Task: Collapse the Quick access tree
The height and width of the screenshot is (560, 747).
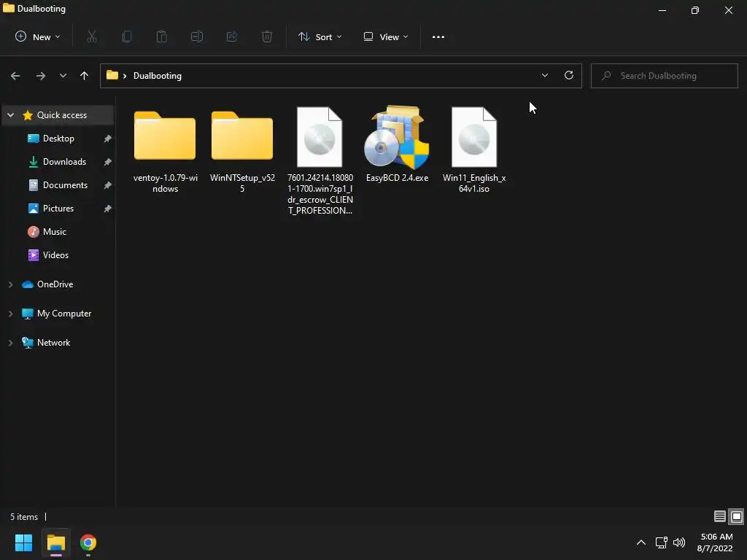Action: click(10, 115)
